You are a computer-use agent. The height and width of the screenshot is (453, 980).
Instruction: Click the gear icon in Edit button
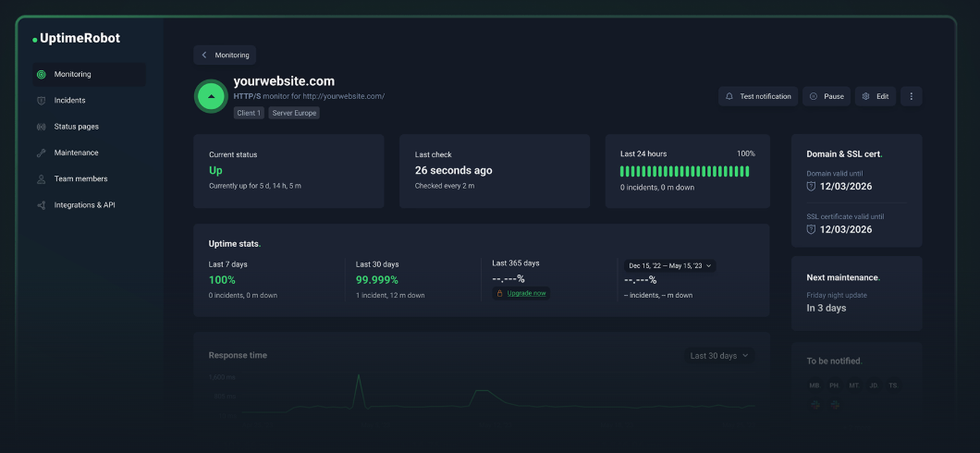(x=865, y=96)
